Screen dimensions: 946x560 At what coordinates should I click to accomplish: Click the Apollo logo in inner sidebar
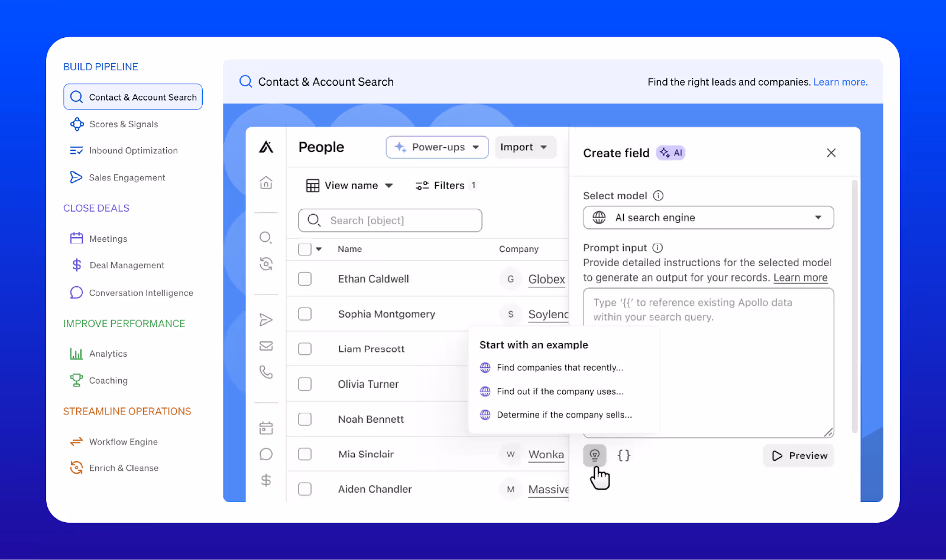point(266,147)
